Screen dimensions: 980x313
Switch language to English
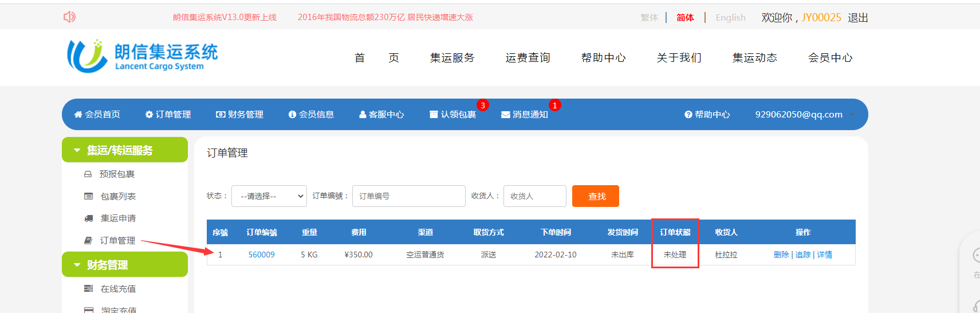pyautogui.click(x=730, y=18)
